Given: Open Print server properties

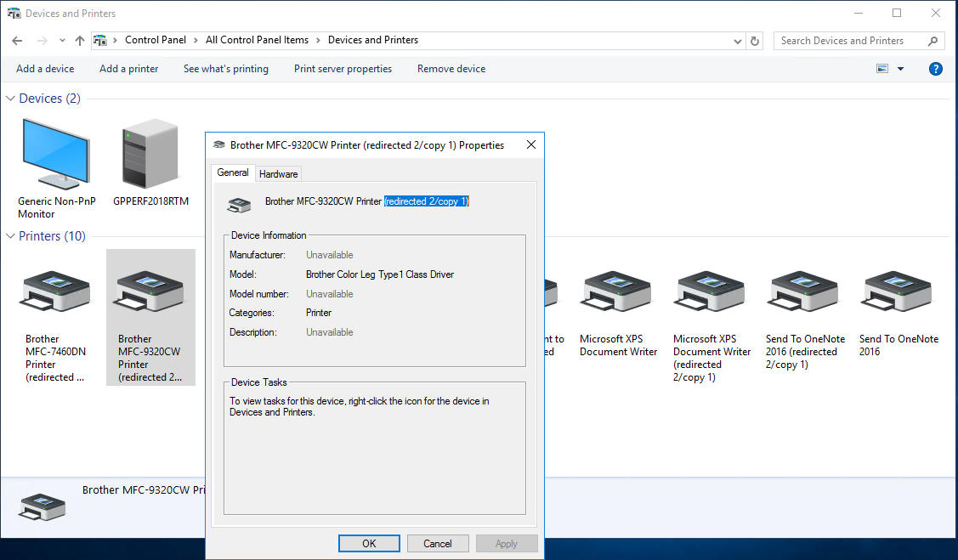Looking at the screenshot, I should [x=343, y=69].
